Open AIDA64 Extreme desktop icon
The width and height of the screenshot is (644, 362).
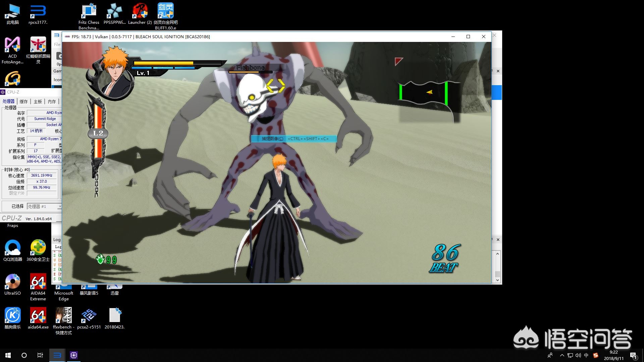38,282
